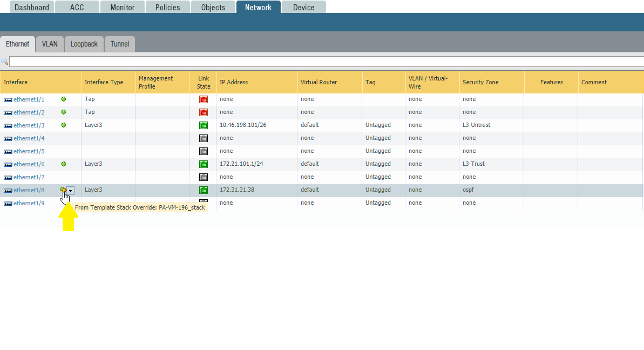Click the green template gear icon beside ethernet1/6
This screenshot has width=644, height=350.
63,164
